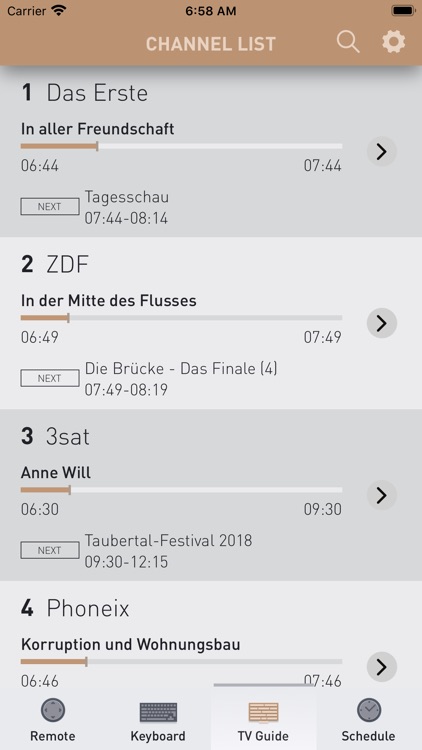Tap the Remote control icon

pos(53,710)
